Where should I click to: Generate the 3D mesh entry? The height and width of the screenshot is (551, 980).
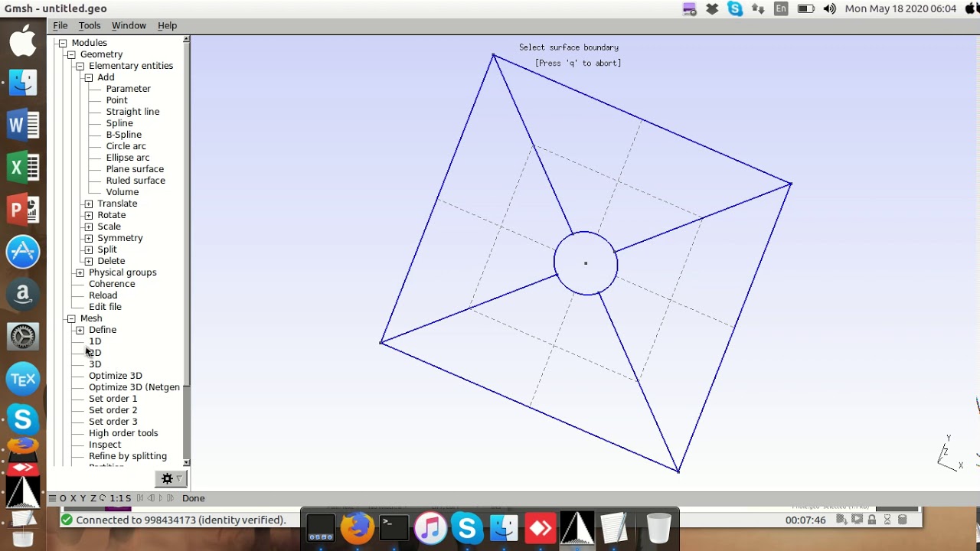click(95, 364)
